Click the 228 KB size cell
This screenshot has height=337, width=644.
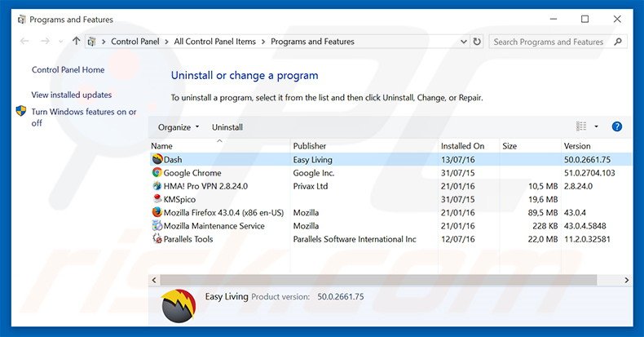coord(545,226)
